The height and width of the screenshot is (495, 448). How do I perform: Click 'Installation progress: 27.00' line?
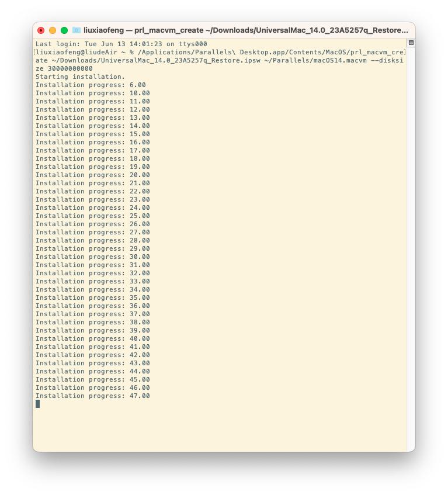coord(92,233)
